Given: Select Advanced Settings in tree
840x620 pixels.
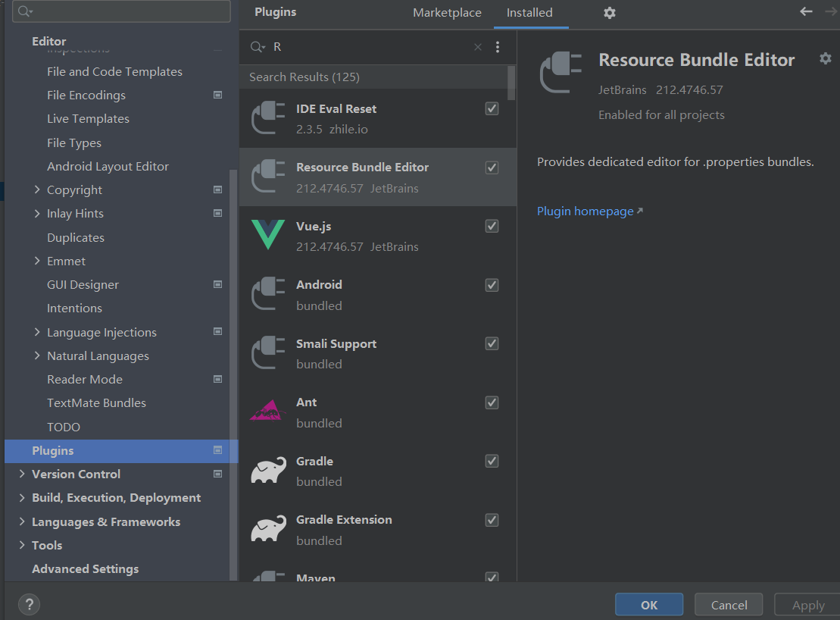Looking at the screenshot, I should tap(85, 568).
